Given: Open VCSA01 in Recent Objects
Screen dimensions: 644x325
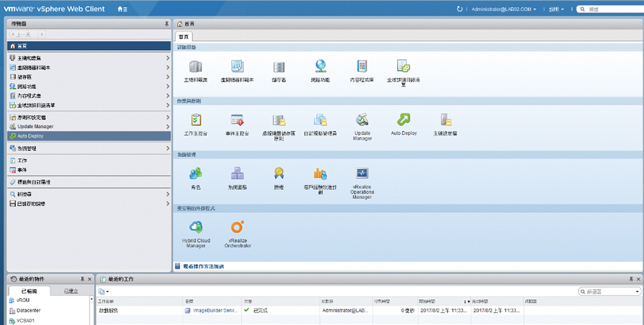Looking at the screenshot, I should pos(26,321).
